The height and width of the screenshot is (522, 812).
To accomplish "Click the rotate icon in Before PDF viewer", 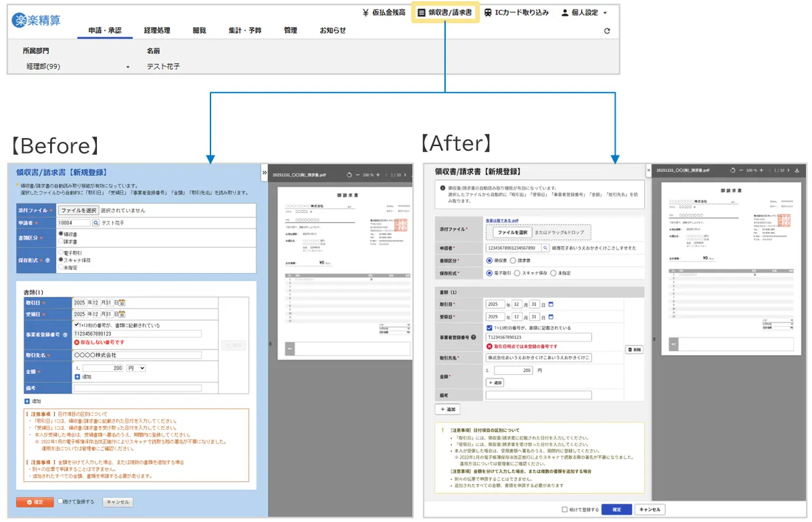I will click(349, 174).
